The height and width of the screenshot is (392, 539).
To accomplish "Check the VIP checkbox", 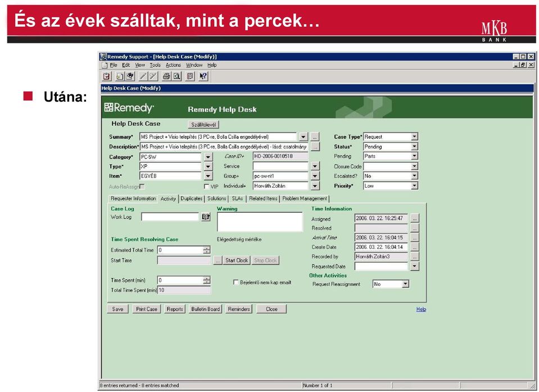I will pyautogui.click(x=206, y=186).
